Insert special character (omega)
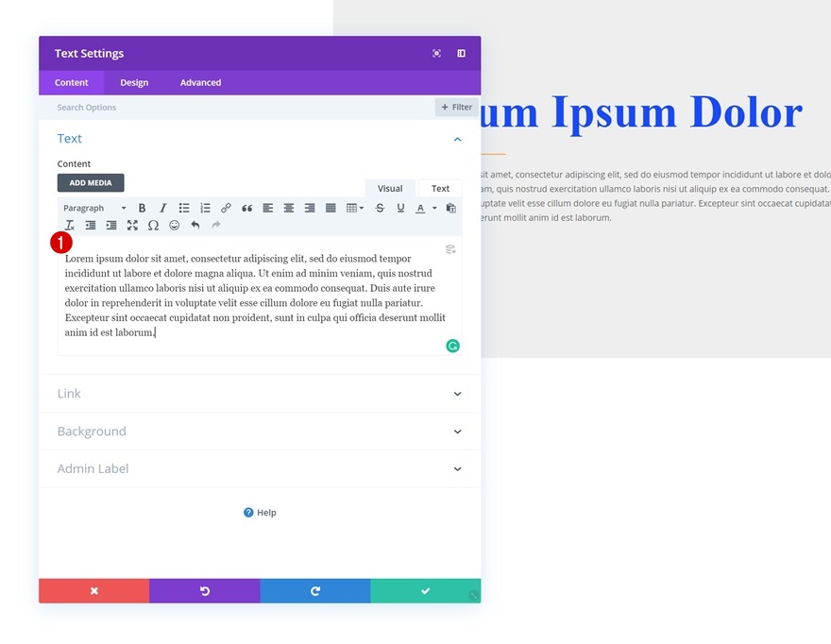The image size is (831, 644). tap(153, 226)
